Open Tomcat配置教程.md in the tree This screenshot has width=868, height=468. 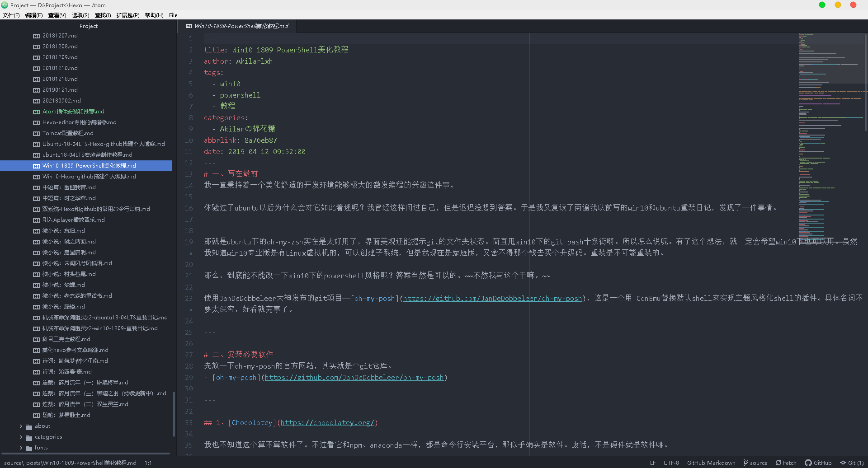[68, 133]
